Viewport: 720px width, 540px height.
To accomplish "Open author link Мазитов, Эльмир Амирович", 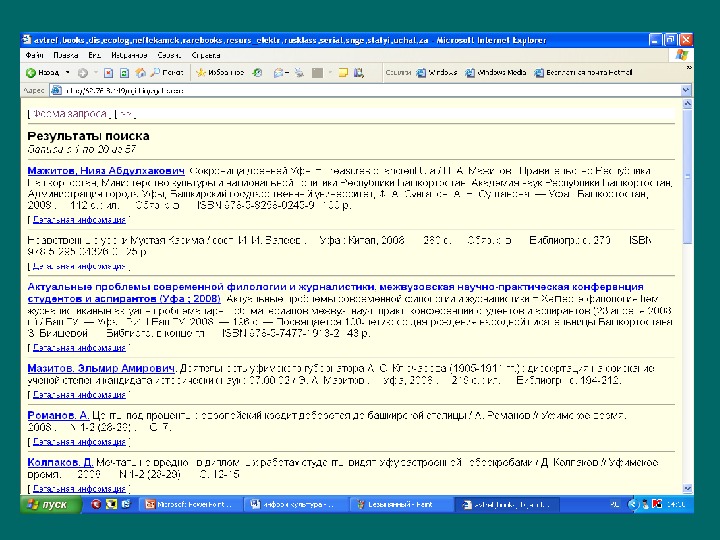I will pyautogui.click(x=101, y=368).
